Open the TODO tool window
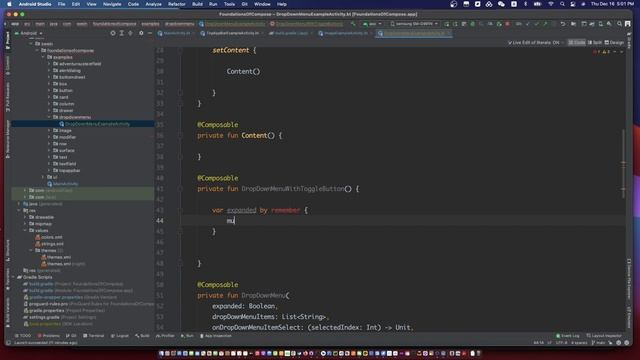This screenshot has height=360, width=640. tap(23, 336)
